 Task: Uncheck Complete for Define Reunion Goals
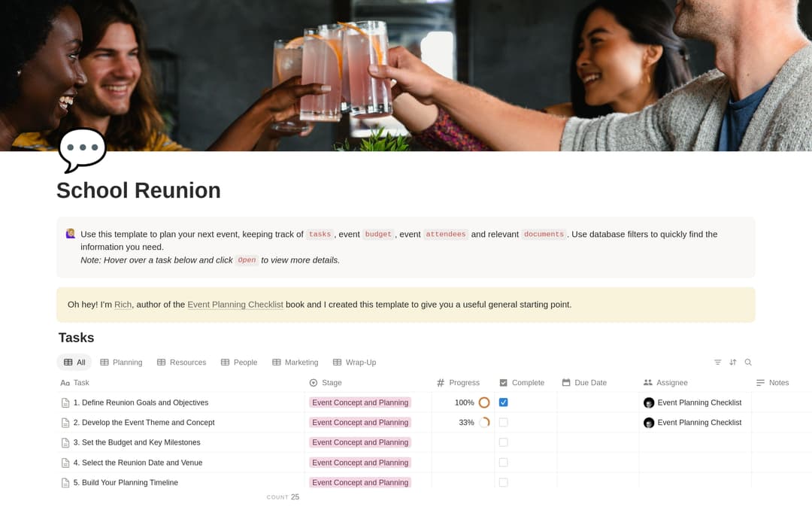point(503,402)
